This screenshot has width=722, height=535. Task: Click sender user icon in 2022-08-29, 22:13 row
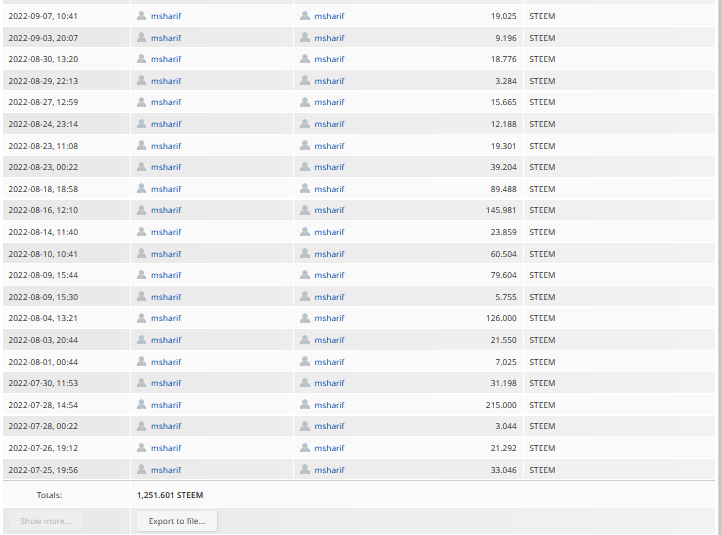click(x=141, y=81)
